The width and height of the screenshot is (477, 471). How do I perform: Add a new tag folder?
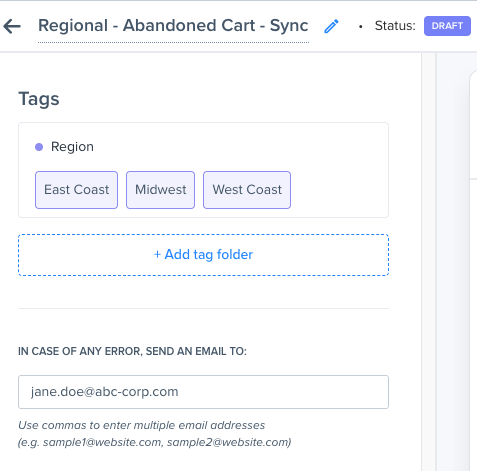coord(203,255)
